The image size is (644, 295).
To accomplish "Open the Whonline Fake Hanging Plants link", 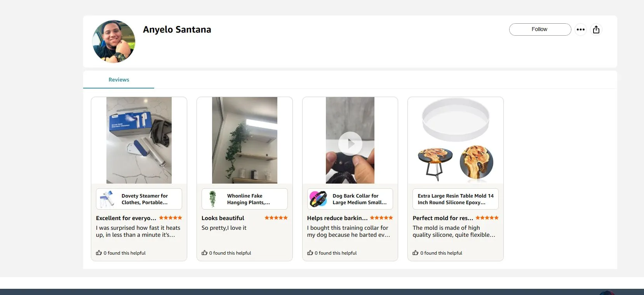I will point(248,199).
